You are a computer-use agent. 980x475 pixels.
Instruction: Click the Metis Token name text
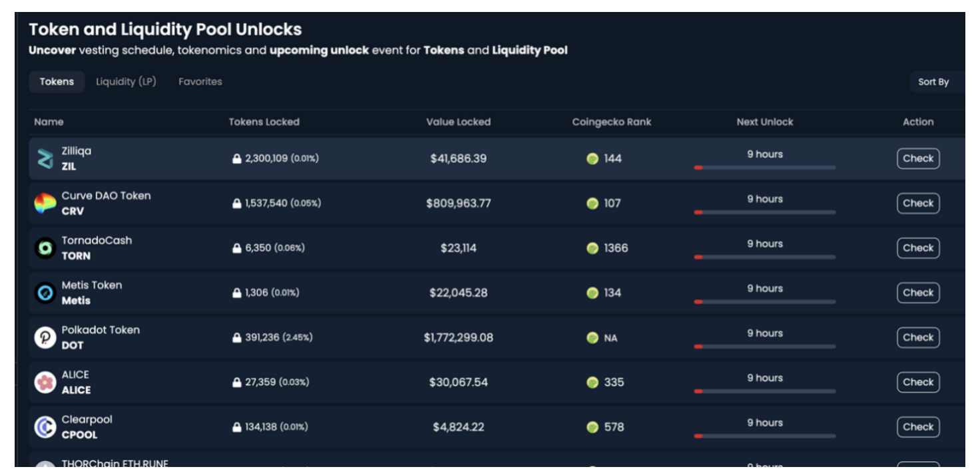pyautogui.click(x=92, y=285)
